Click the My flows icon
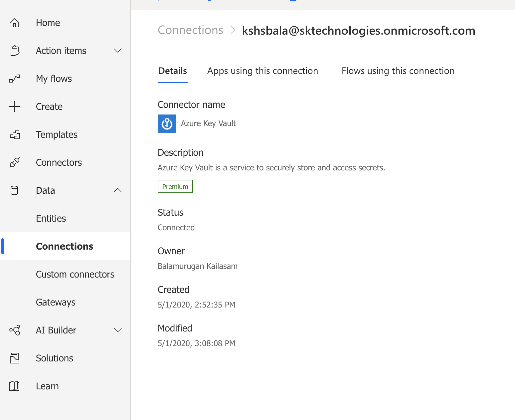Viewport: 515px width, 420px height. point(15,79)
